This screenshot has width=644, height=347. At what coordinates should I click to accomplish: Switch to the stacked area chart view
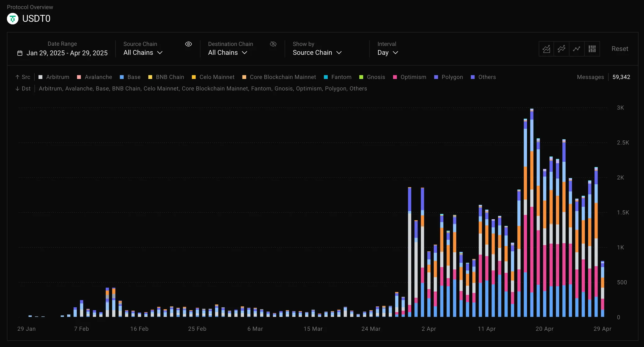[x=546, y=49]
